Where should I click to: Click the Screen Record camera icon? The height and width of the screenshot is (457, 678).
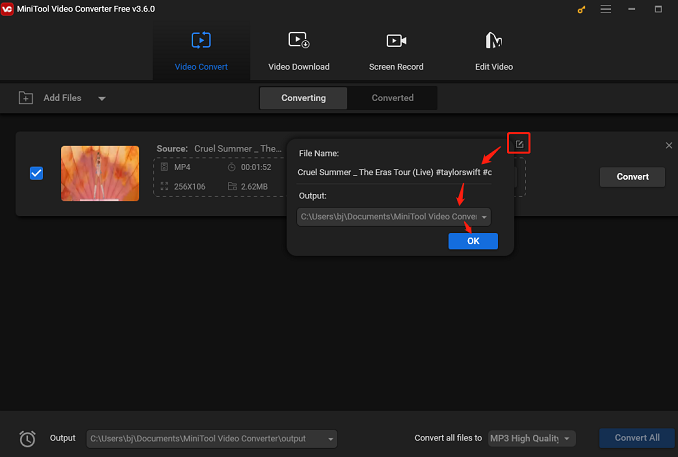396,41
